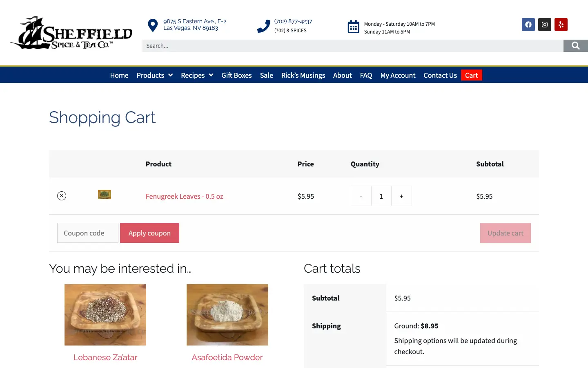Viewport: 588px width, 368px height.
Task: Open the Fenugreek Leaves product link
Action: coord(184,196)
